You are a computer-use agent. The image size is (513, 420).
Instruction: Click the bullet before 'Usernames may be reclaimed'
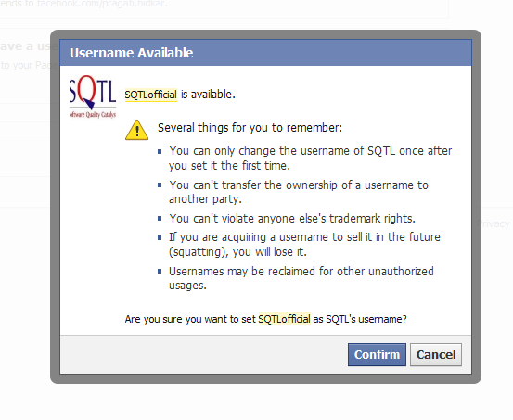pos(160,271)
